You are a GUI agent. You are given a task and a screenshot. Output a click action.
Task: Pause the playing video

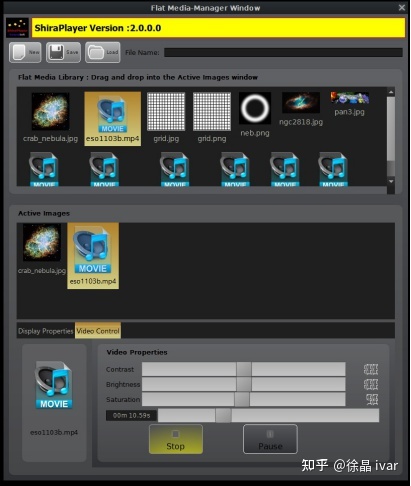pyautogui.click(x=270, y=439)
